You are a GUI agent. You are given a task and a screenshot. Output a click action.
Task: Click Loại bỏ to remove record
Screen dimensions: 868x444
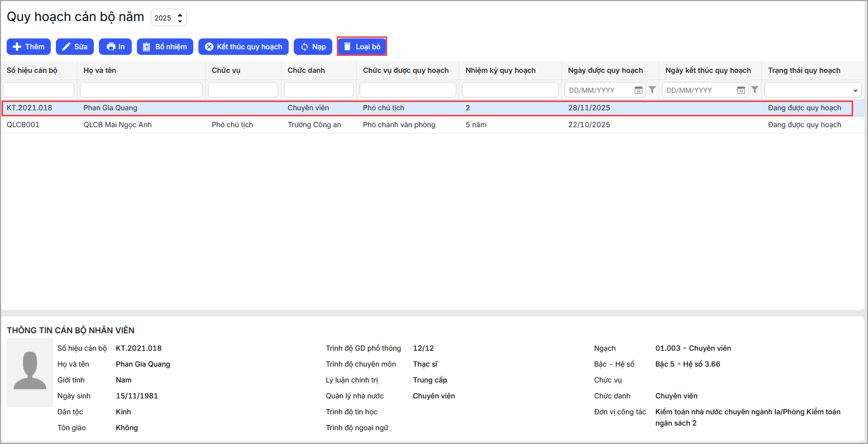click(361, 47)
